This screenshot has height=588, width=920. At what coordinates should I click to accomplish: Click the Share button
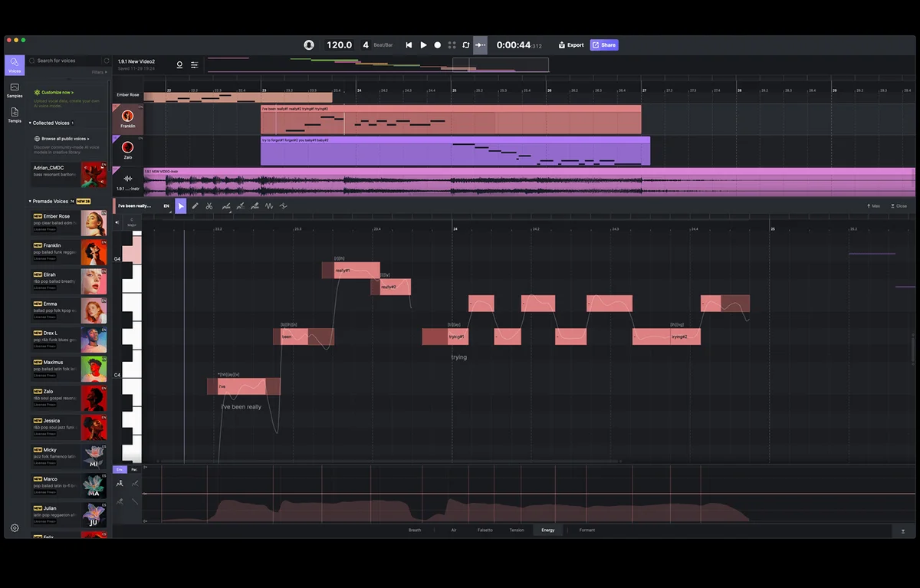point(604,45)
